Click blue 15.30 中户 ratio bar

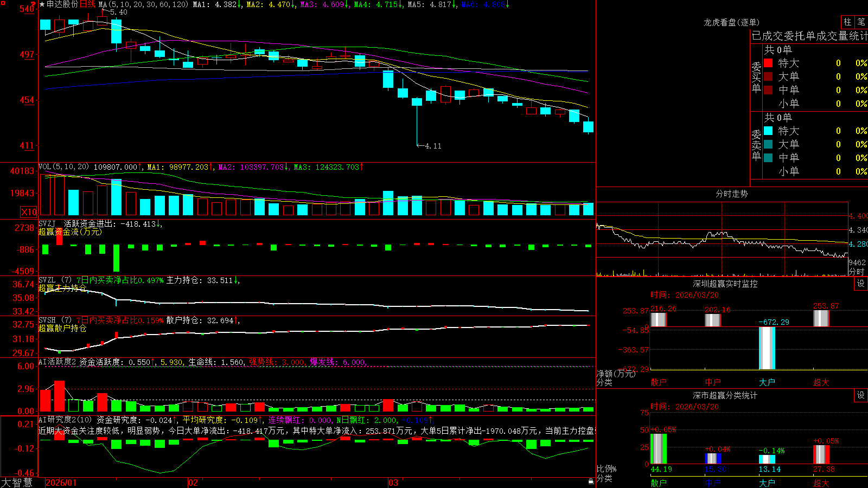(713, 458)
